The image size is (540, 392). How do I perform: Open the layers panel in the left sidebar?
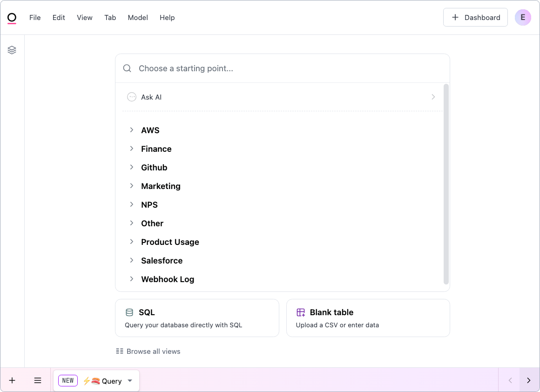pos(12,50)
